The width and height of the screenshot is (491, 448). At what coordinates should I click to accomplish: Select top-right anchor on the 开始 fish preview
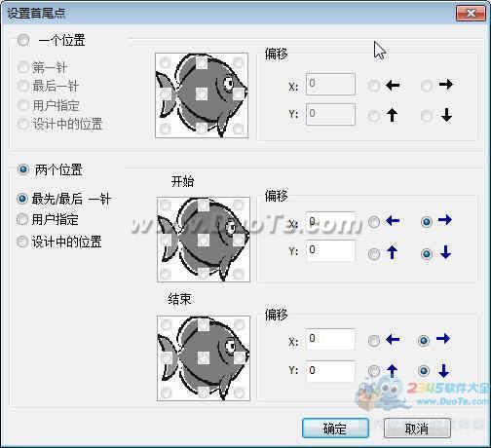coord(239,205)
